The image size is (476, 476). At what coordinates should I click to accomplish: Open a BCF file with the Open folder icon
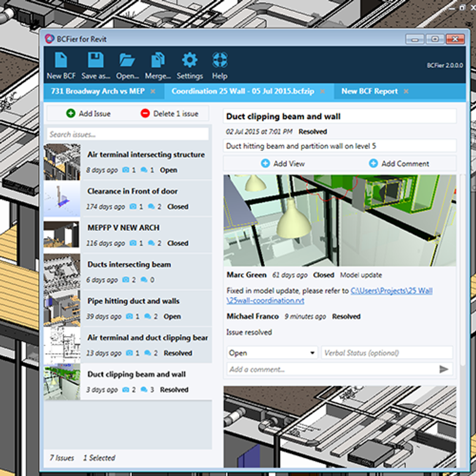[127, 60]
